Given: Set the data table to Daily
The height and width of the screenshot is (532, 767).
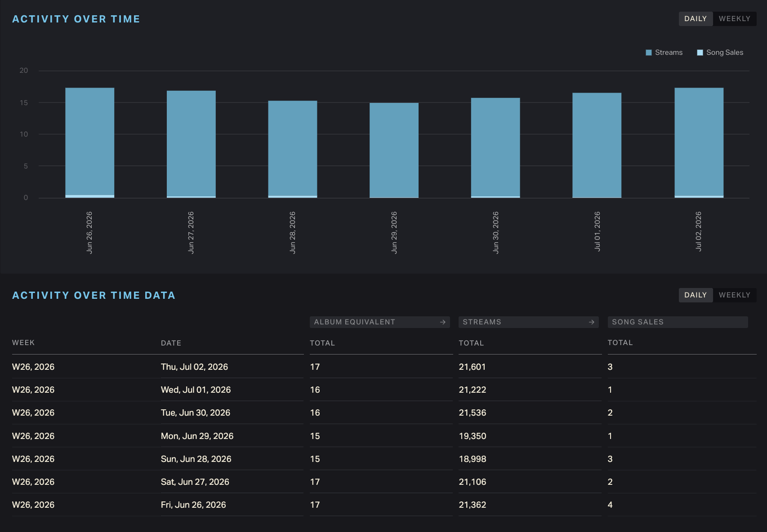Looking at the screenshot, I should click(696, 295).
